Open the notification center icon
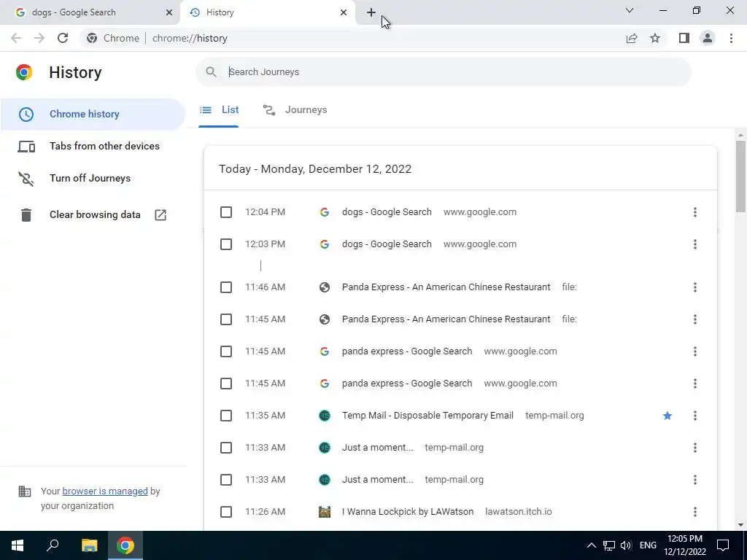Screen dimensions: 747x560 pos(723,545)
